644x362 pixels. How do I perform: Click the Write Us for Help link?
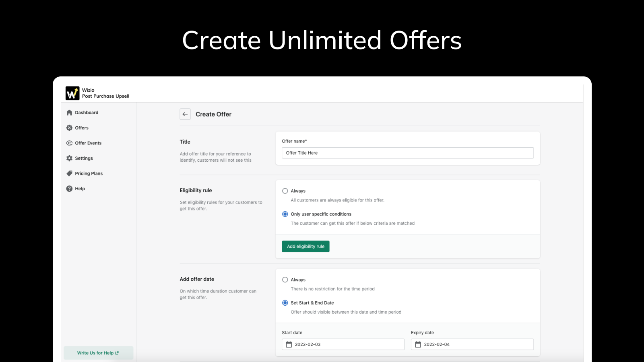(98, 353)
